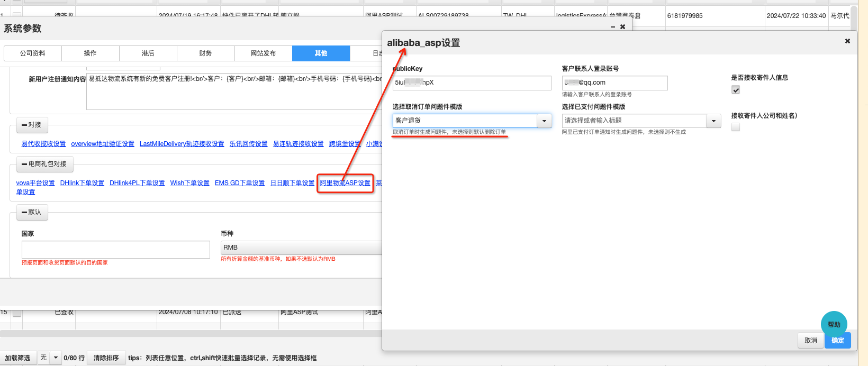868x366 pixels.
Task: Click cell 马尔代 in background table
Action: (x=840, y=16)
